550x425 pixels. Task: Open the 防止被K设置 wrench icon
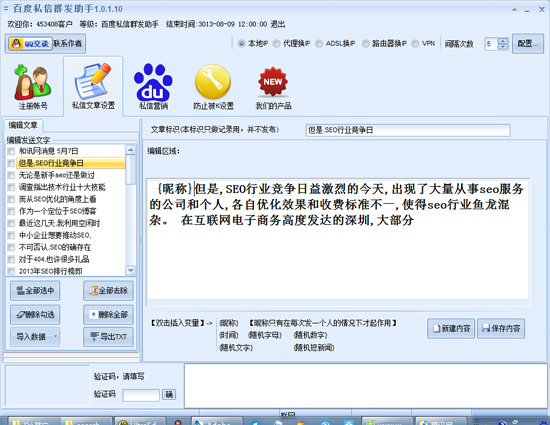pyautogui.click(x=213, y=86)
